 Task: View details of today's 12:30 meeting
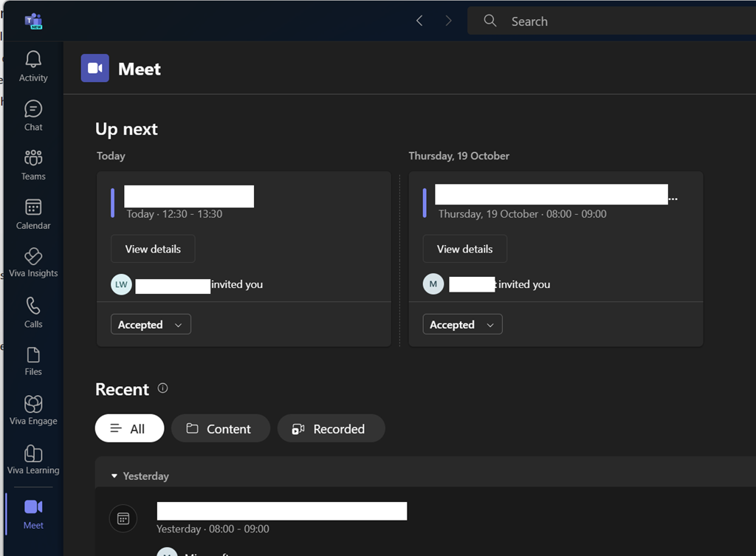pyautogui.click(x=153, y=249)
